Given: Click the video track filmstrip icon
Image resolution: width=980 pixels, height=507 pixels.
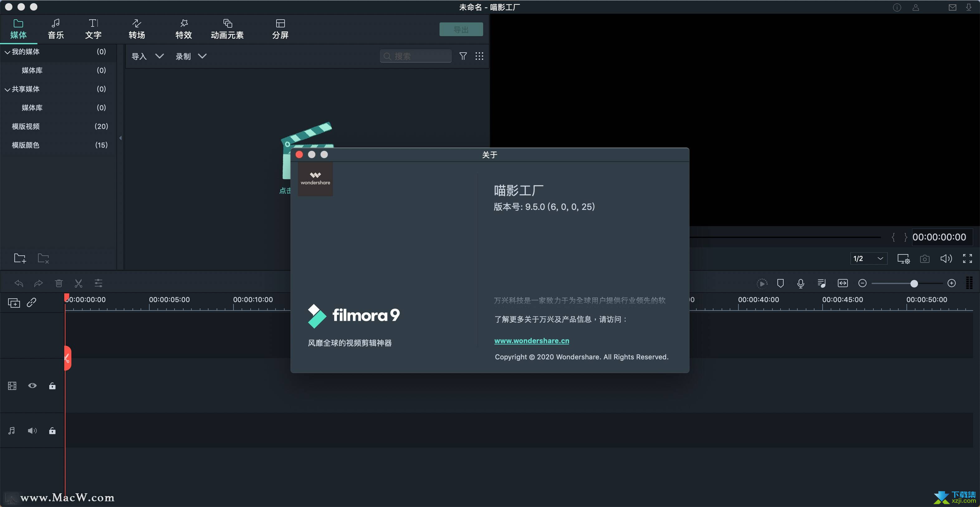Looking at the screenshot, I should click(x=12, y=386).
